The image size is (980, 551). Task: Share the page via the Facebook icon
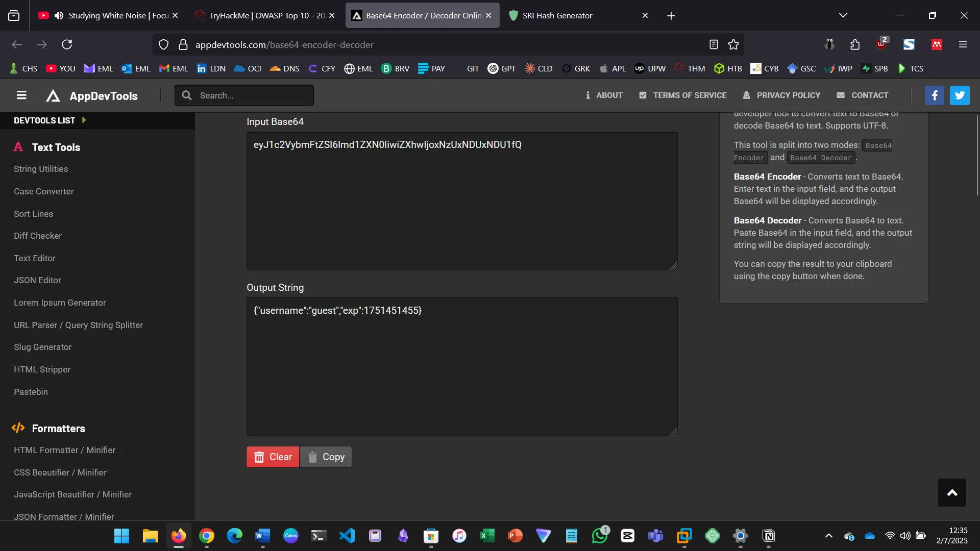point(935,95)
